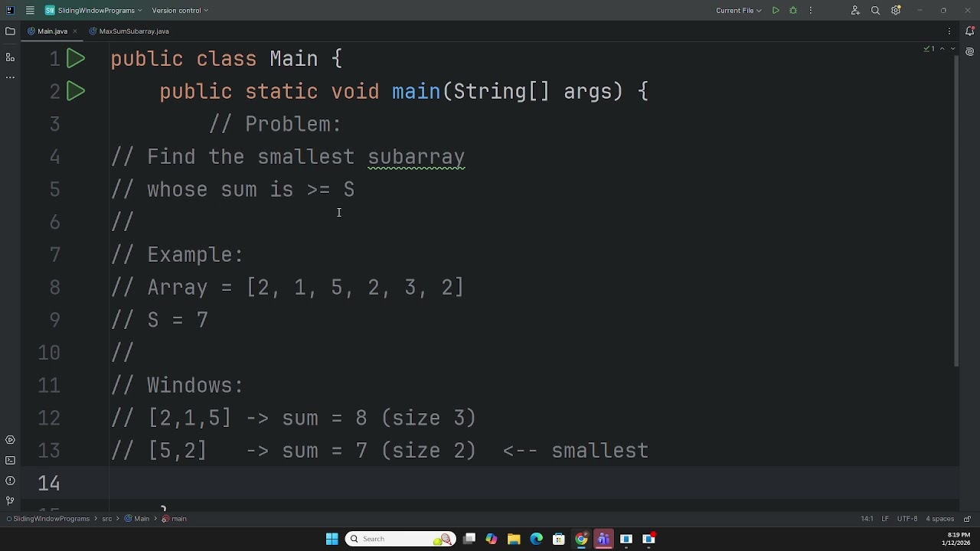Open Current File run configuration dropdown
The width and height of the screenshot is (980, 551).
pyautogui.click(x=739, y=11)
